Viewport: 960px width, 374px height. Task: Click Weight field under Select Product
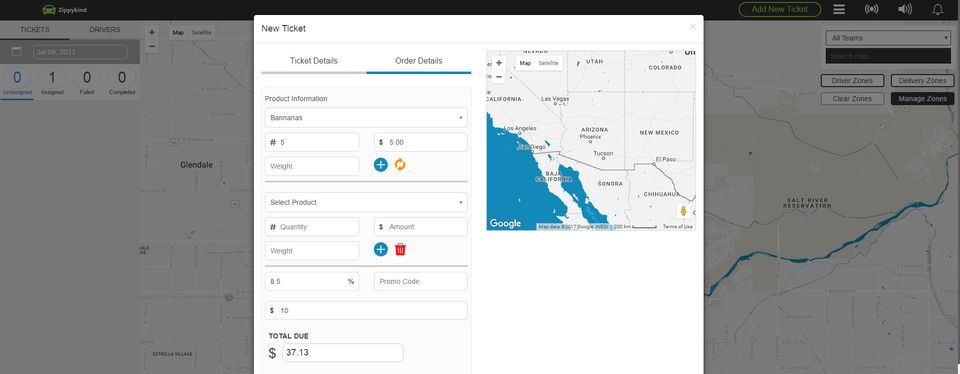point(312,251)
